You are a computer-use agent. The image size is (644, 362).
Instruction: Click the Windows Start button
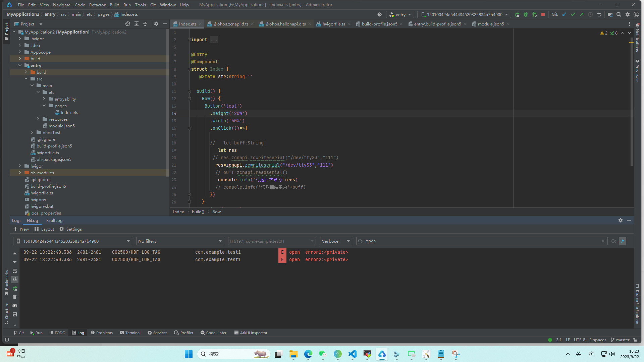coord(189,354)
